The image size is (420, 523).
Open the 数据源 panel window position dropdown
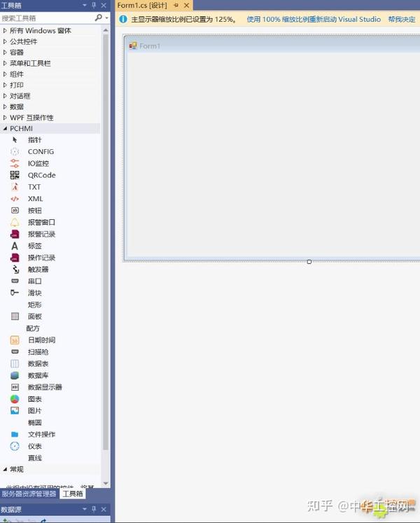click(x=85, y=509)
